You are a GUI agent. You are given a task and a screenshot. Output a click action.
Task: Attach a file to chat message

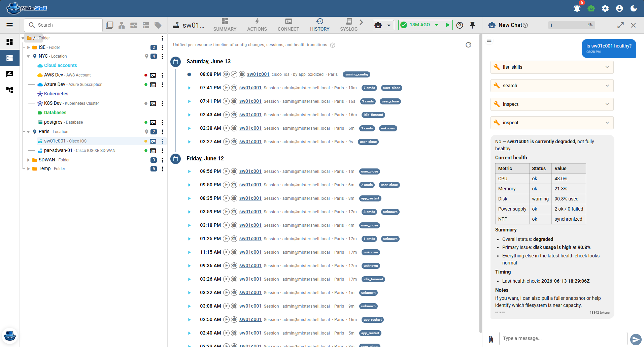[491, 339]
